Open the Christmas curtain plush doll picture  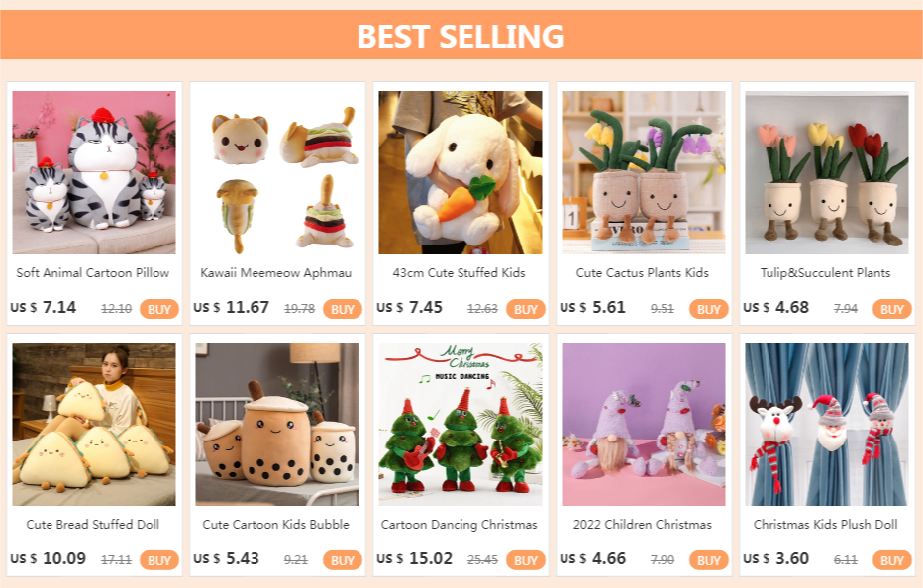827,424
